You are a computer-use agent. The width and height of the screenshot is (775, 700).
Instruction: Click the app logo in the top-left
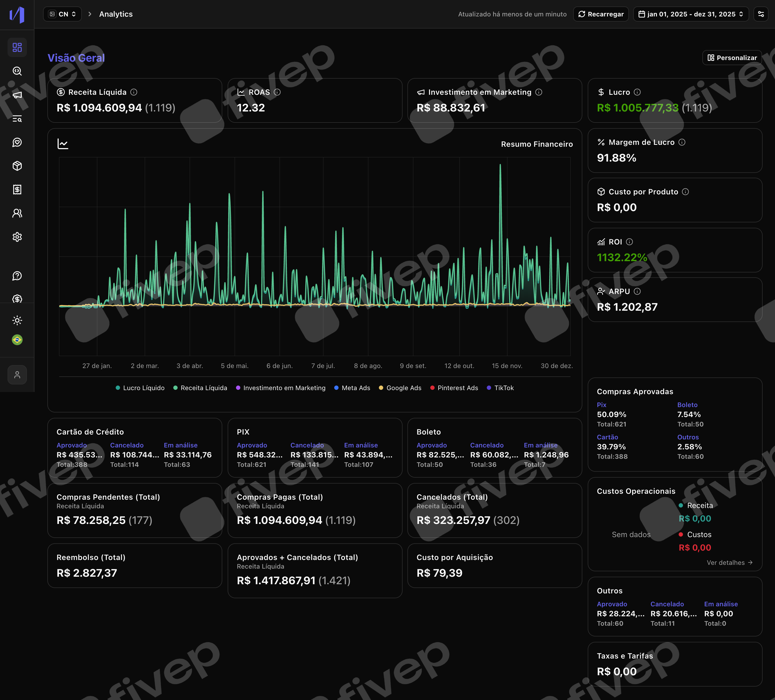pos(17,15)
